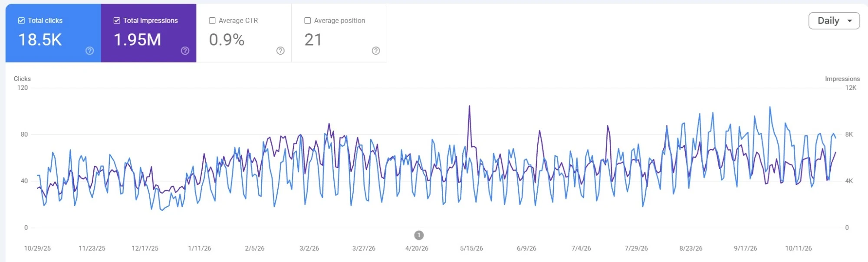
Task: Select the average position value 21
Action: pyautogui.click(x=313, y=40)
